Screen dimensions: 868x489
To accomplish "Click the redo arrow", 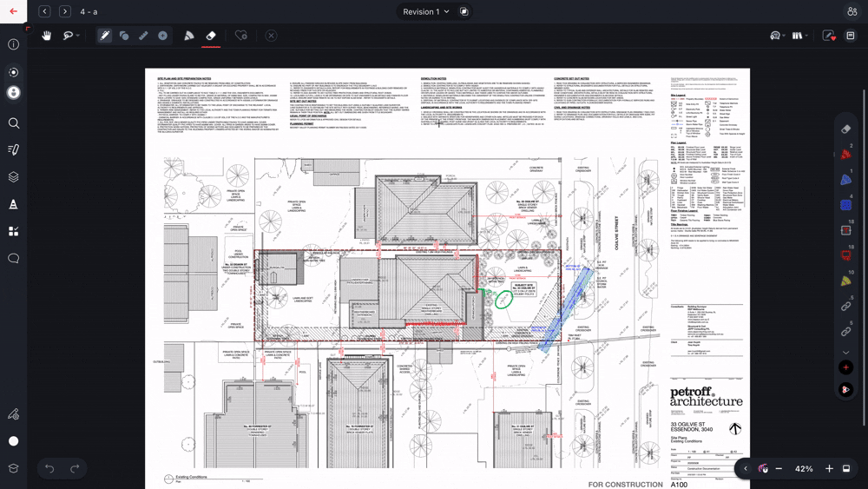I will (75, 468).
